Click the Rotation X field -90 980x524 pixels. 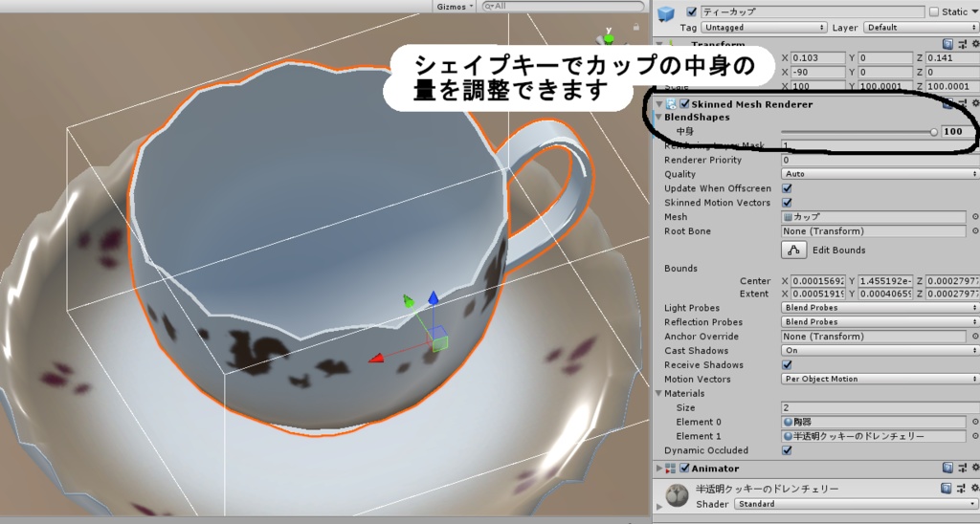point(817,73)
